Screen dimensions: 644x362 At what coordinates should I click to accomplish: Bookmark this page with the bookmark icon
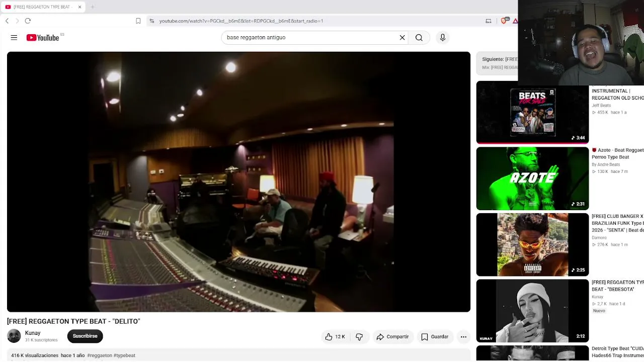[138, 21]
